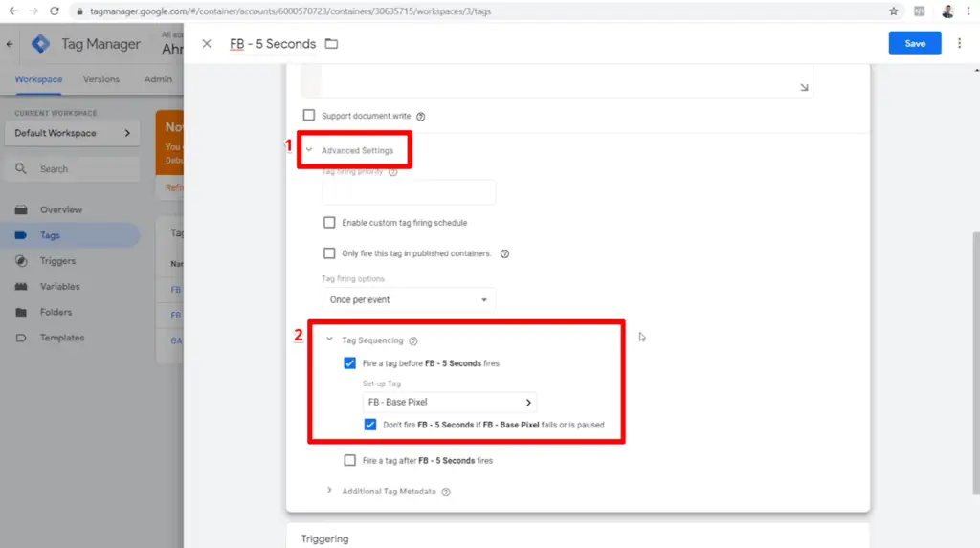Click the folder icon next to tag name
980x548 pixels.
pos(331,44)
